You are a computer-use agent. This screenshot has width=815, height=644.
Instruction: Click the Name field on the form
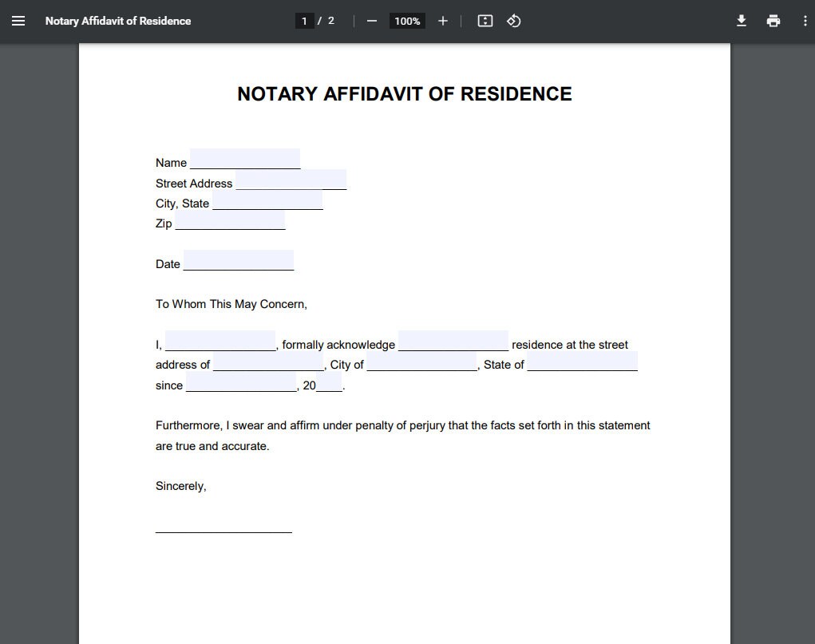(244, 158)
